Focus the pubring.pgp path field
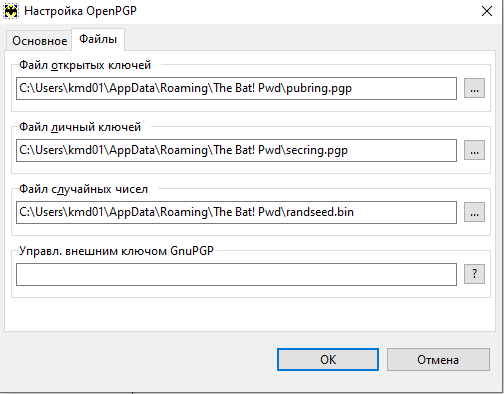The image size is (504, 394). tap(236, 88)
